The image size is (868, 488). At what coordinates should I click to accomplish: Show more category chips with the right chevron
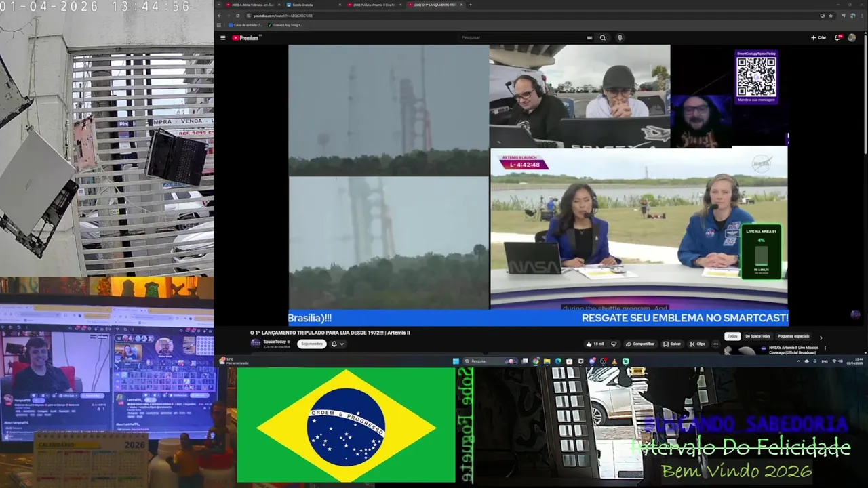point(821,337)
